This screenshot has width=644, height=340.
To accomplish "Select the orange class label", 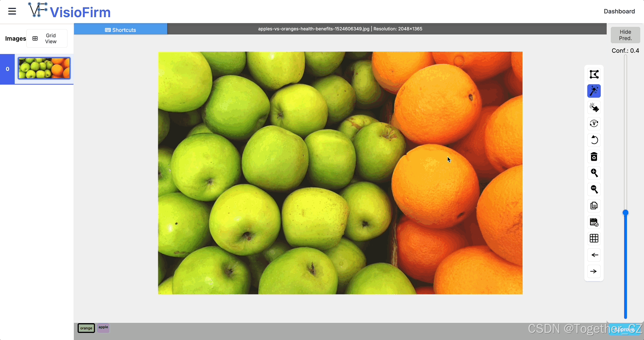I will click(86, 328).
